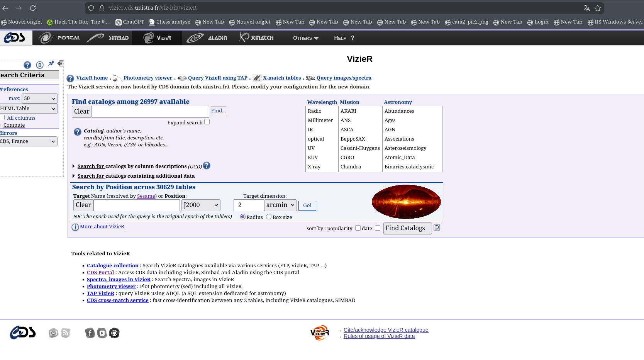
Task: Open the J2000 coordinate system dropdown
Action: [x=201, y=205]
